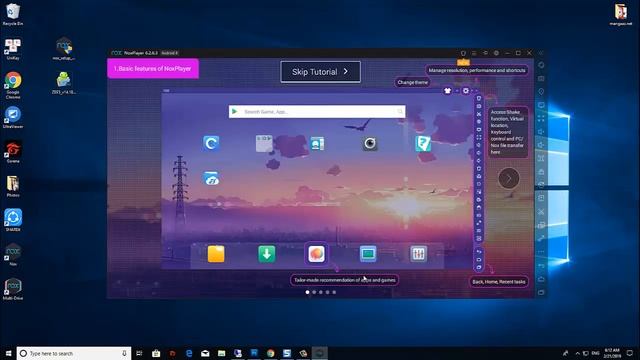Click the yellow folder icon in illustration dock
Viewport: 640px width, 360px height.
coord(216,254)
